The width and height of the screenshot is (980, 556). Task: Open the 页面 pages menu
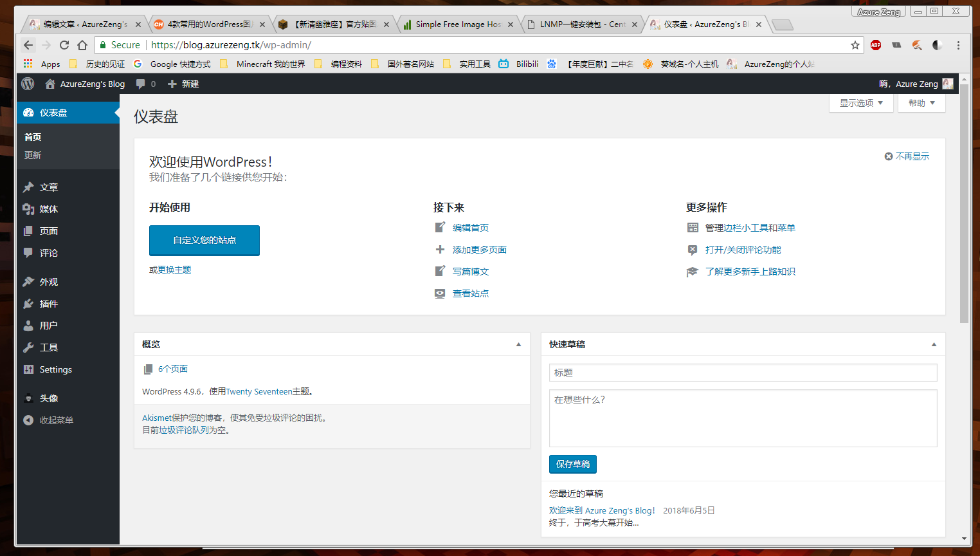coord(68,231)
